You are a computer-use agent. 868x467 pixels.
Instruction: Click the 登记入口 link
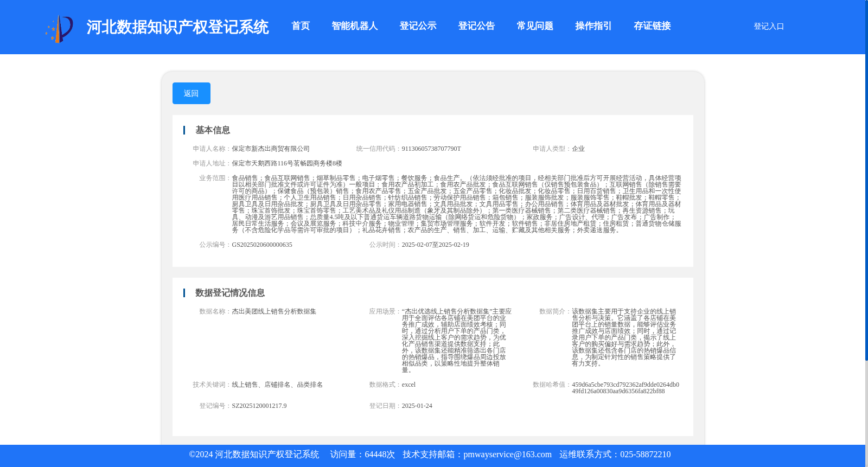tap(769, 26)
